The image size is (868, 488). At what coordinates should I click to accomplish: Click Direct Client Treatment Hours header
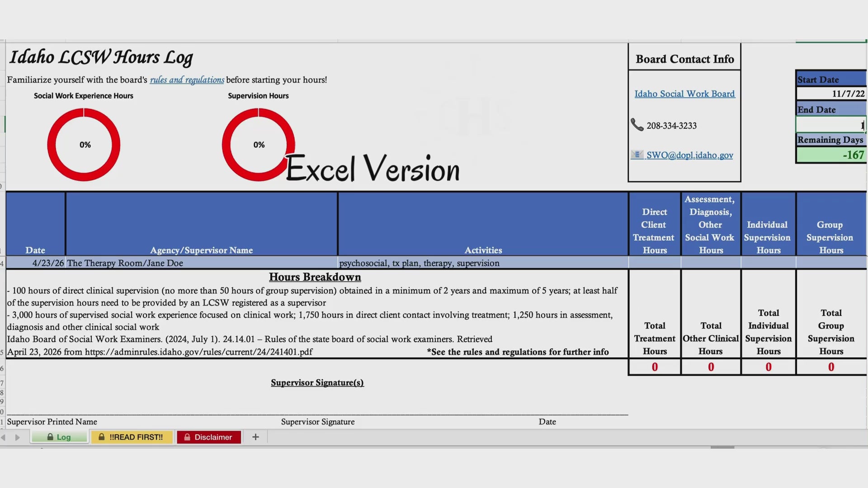pyautogui.click(x=654, y=224)
